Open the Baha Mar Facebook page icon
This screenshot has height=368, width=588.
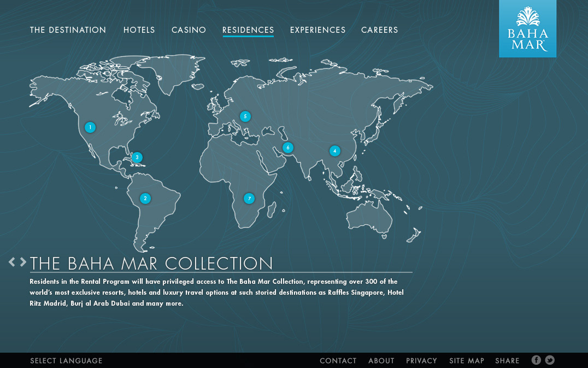coord(536,360)
